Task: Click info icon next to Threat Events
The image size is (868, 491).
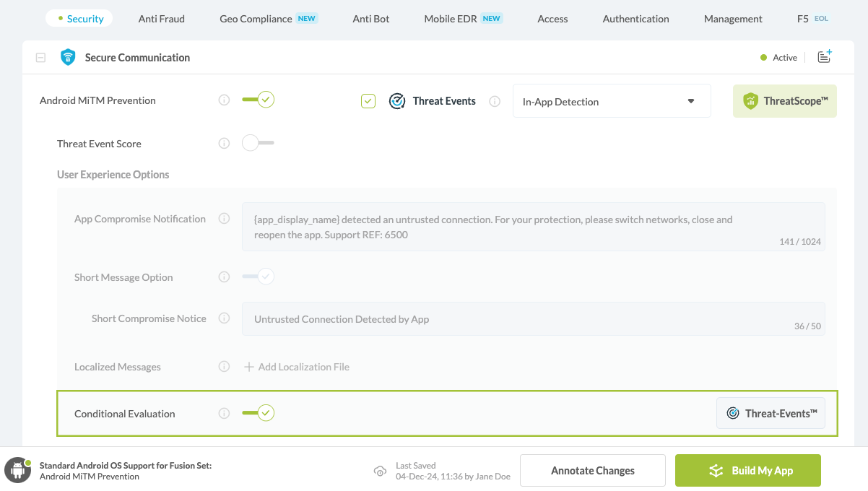Action: click(495, 101)
